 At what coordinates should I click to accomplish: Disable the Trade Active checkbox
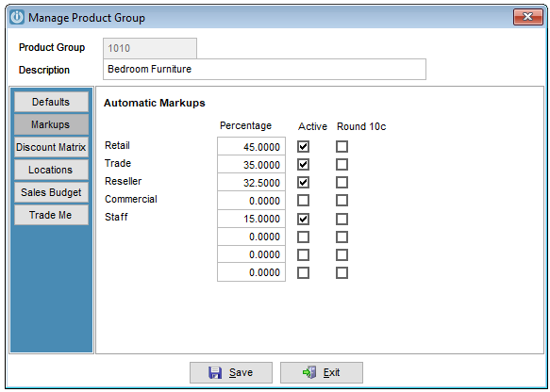click(x=304, y=164)
